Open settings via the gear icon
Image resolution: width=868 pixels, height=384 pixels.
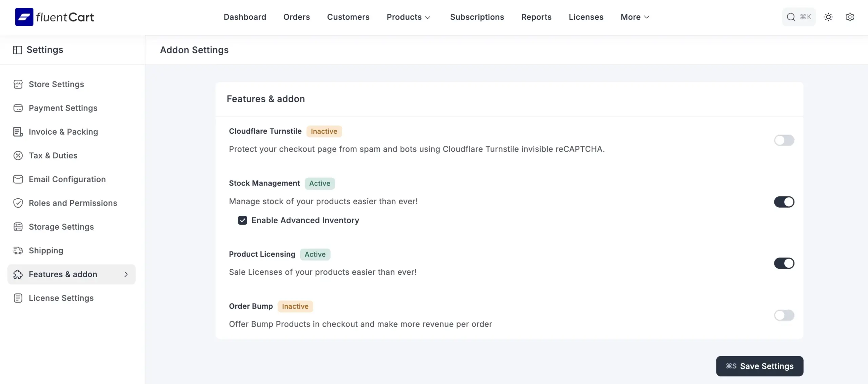pyautogui.click(x=850, y=17)
